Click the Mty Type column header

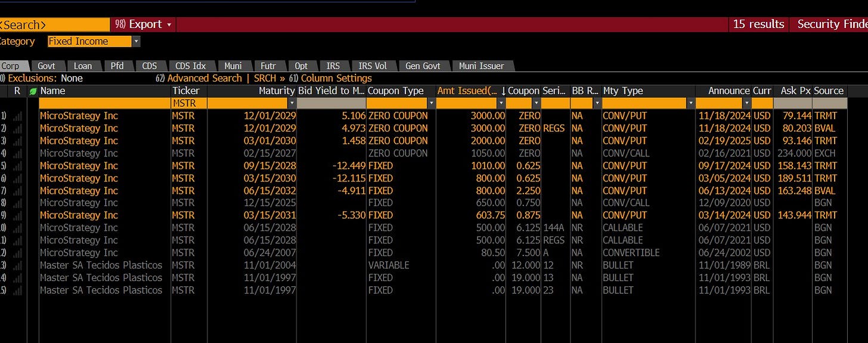(x=623, y=91)
